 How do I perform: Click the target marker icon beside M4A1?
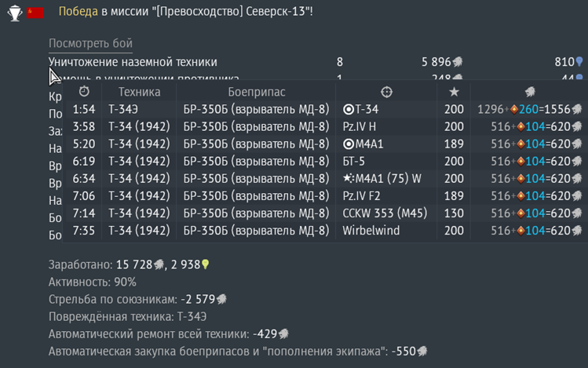pos(349,144)
